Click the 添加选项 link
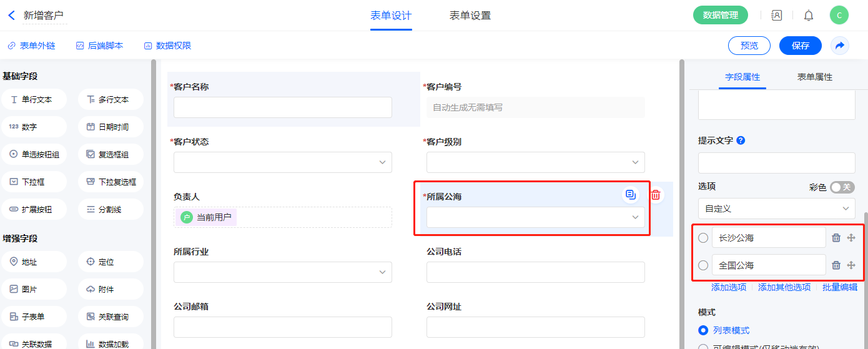The height and width of the screenshot is (349, 868). [729, 287]
